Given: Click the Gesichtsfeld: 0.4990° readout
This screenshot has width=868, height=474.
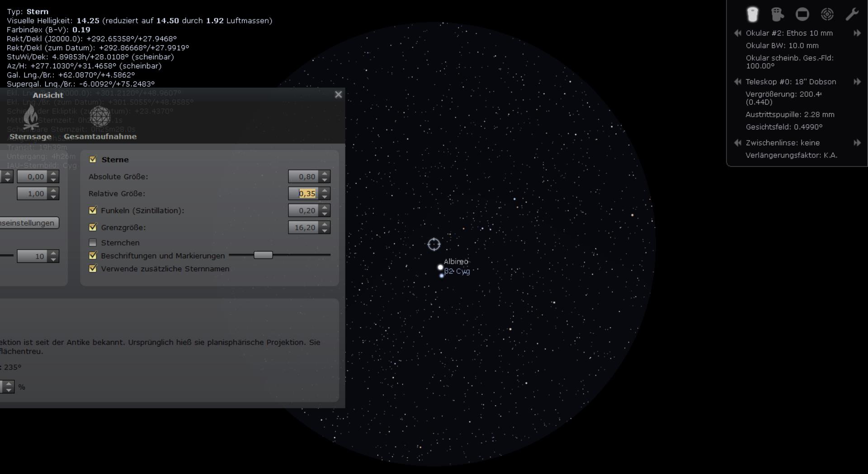Looking at the screenshot, I should pyautogui.click(x=784, y=127).
